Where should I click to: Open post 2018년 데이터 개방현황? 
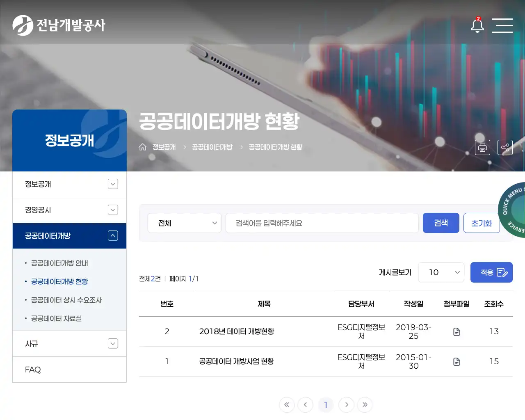[x=237, y=331]
